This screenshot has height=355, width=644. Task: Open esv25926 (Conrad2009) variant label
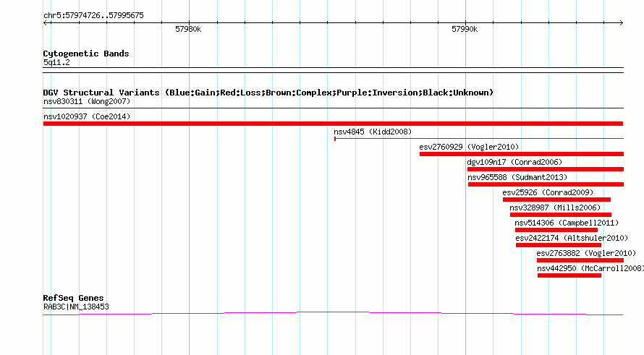[548, 192]
